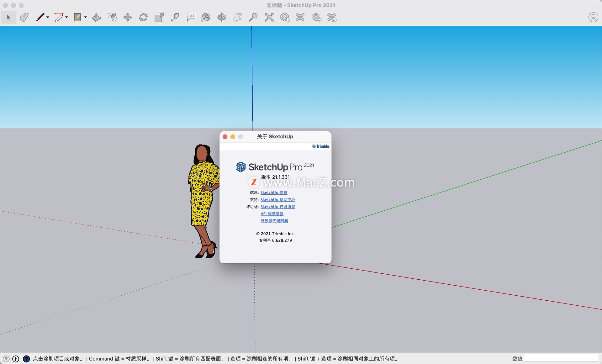Screen dimensions: 602x364
Task: Select the arrow Select tool
Action: pos(8,17)
